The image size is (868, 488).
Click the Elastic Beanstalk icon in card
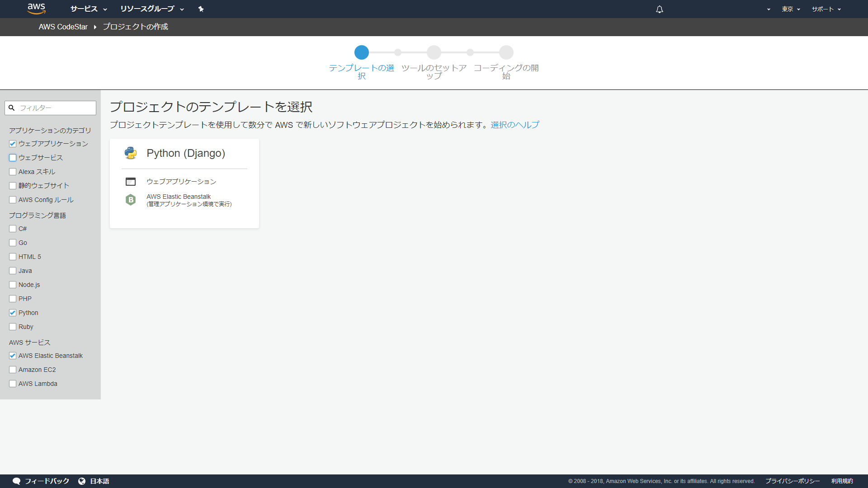point(131,200)
